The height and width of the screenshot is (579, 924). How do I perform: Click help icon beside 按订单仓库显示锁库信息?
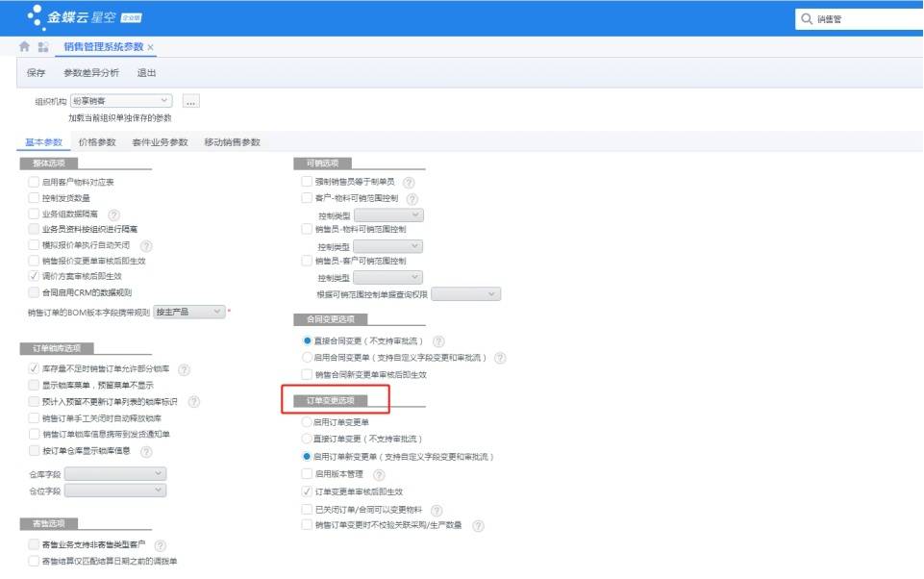coord(147,452)
